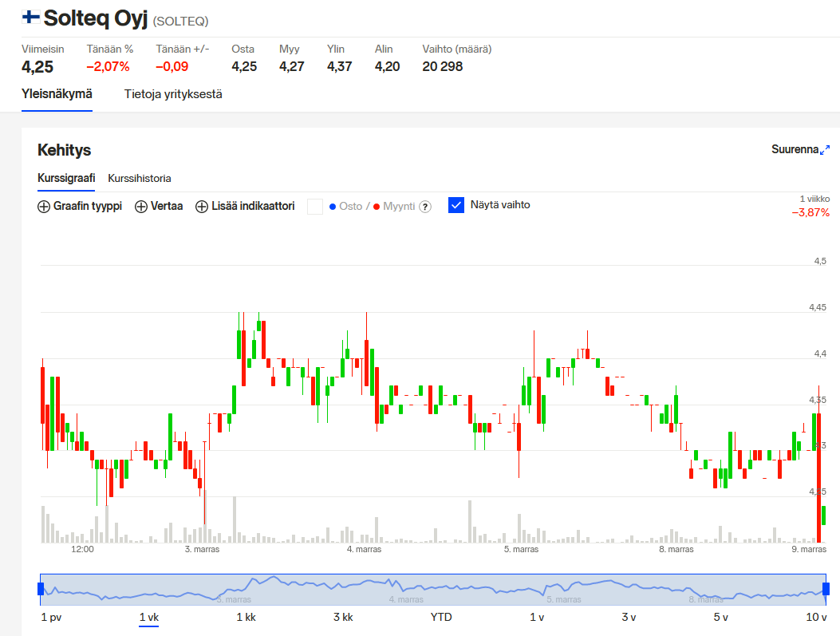This screenshot has width=840, height=636.
Task: Click the Solteq Oyj company title
Action: [96, 18]
